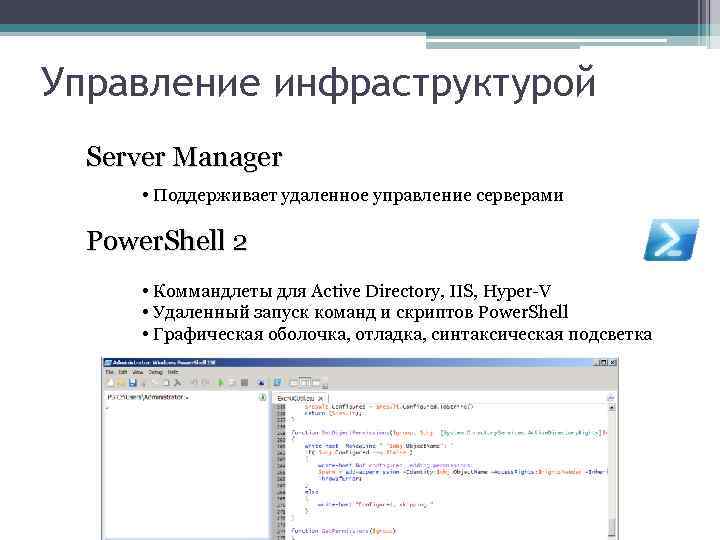Open the View menu in PowerShell ISE
The width and height of the screenshot is (720, 540).
[x=138, y=372]
